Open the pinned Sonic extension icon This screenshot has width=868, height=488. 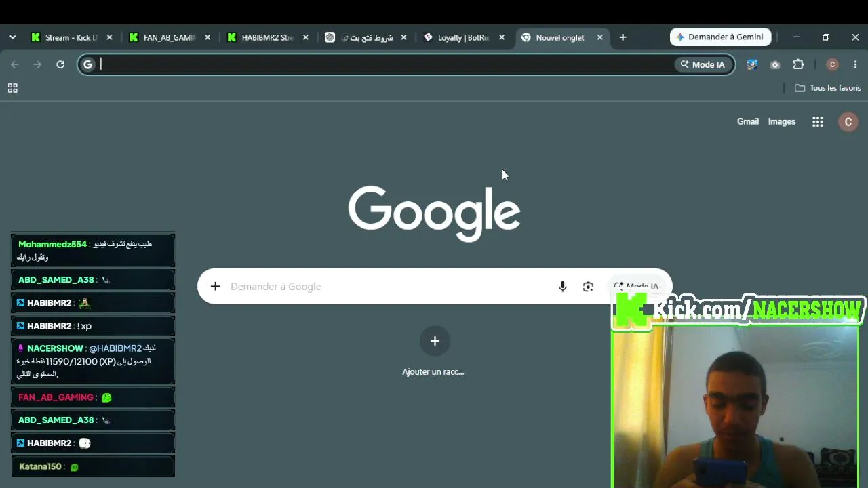pos(752,64)
